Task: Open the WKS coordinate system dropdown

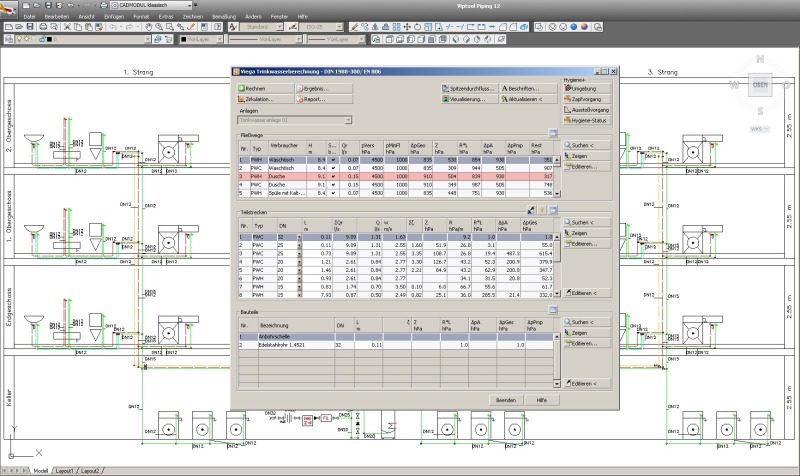Action: coord(760,129)
